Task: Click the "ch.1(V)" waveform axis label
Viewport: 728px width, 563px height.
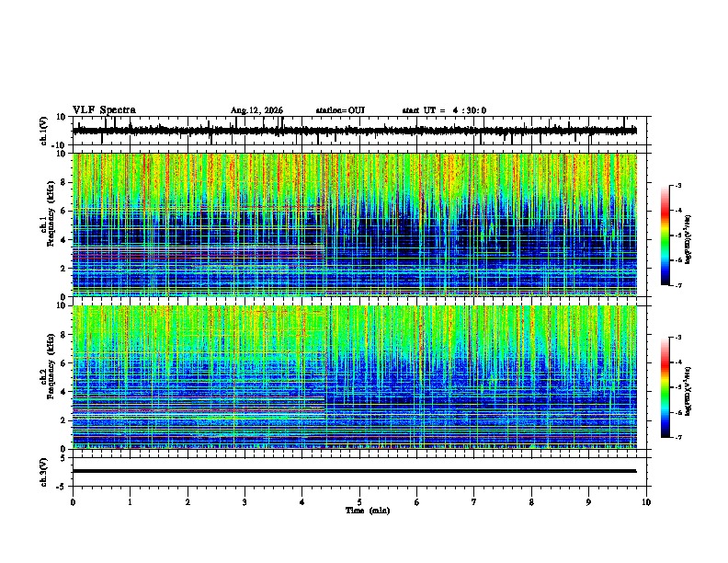Action: [43, 131]
